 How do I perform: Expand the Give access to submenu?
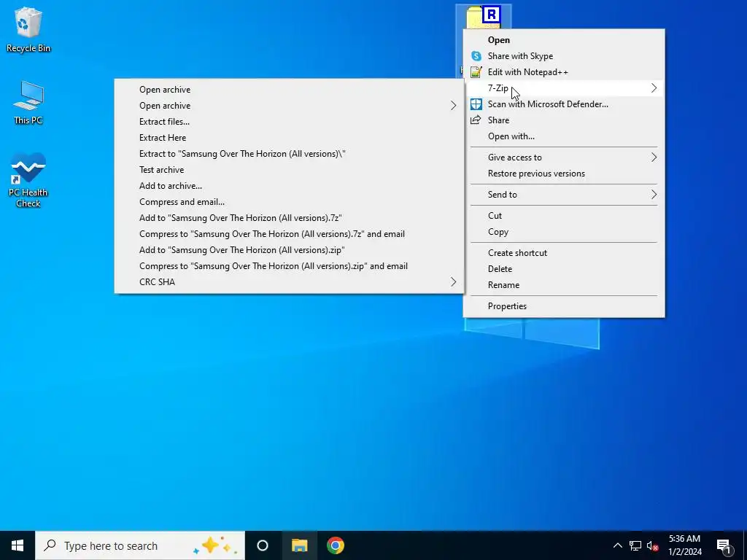(x=564, y=157)
